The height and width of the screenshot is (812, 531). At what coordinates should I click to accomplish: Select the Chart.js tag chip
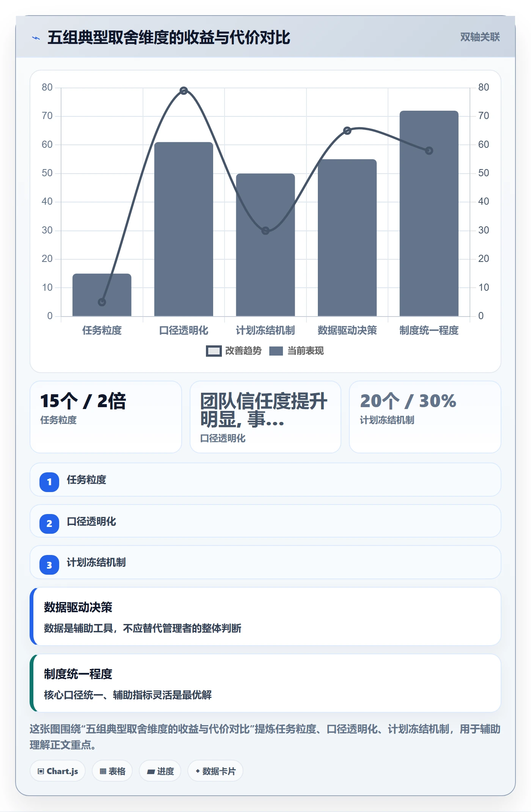pyautogui.click(x=58, y=771)
